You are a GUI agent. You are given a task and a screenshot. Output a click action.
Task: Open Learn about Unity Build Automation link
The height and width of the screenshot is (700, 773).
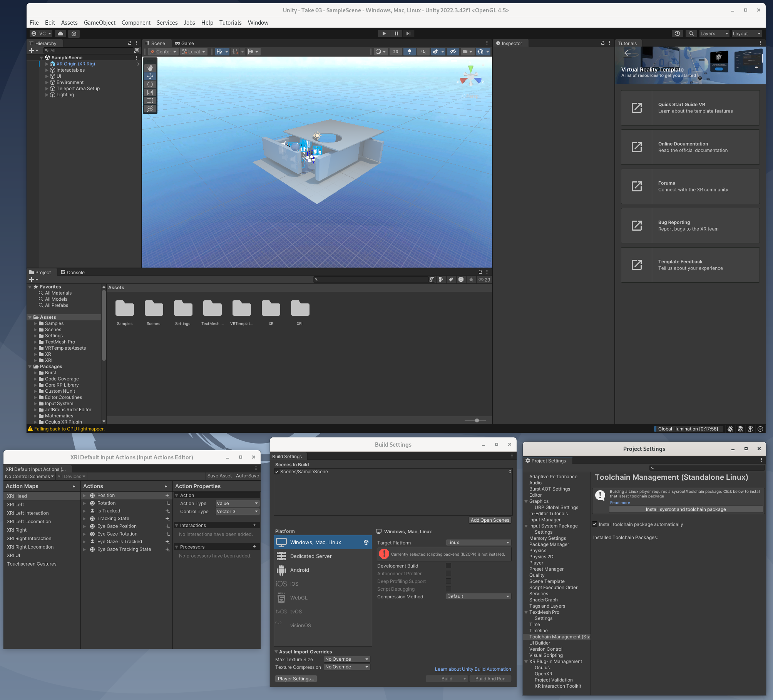(x=473, y=669)
